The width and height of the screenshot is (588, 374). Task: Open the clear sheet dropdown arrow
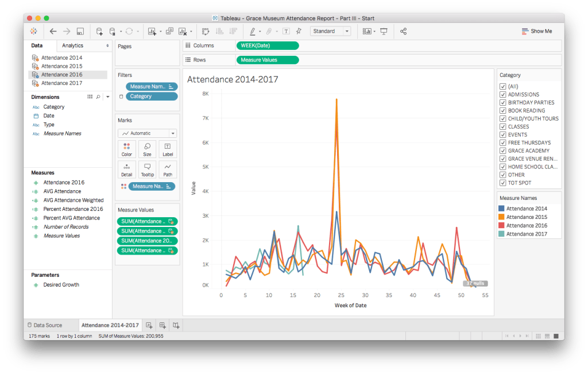(x=191, y=32)
